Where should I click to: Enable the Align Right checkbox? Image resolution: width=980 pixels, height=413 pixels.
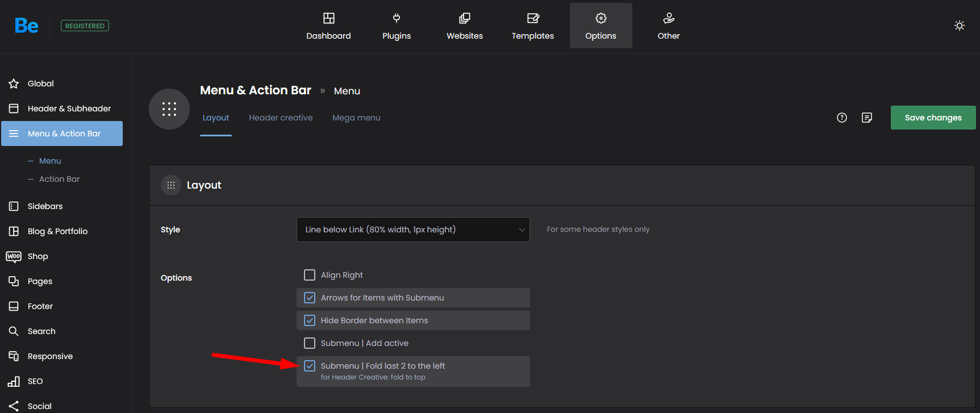[310, 275]
